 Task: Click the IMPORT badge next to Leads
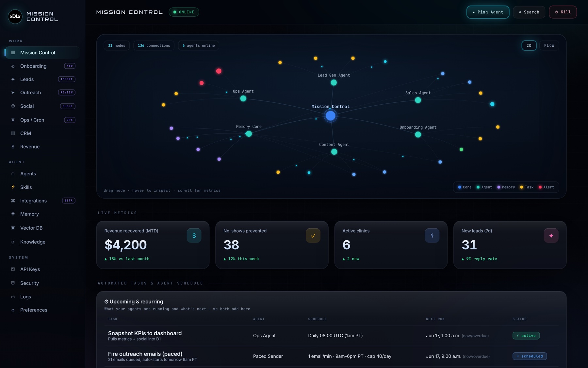point(67,79)
